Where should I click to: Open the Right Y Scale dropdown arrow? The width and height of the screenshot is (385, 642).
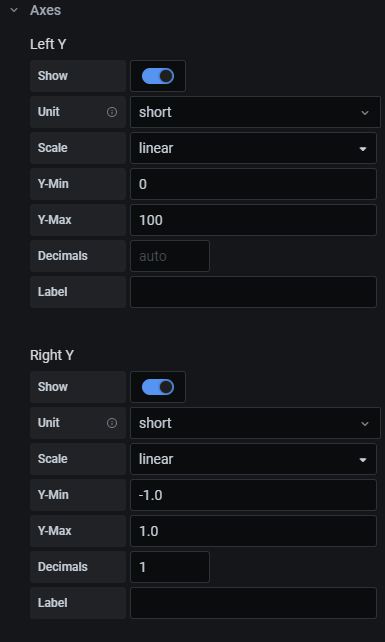pos(362,460)
